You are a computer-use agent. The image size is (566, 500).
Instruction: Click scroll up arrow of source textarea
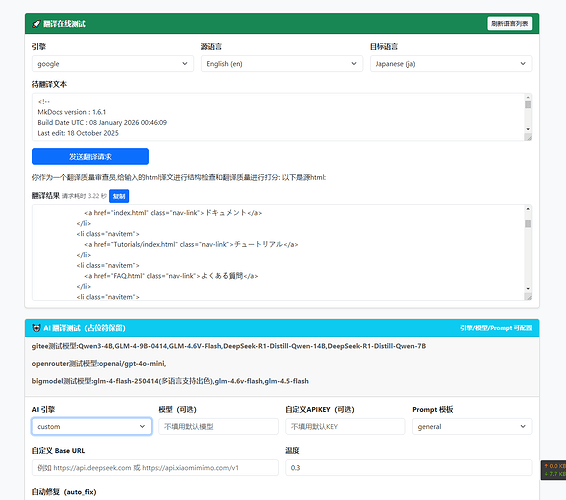(x=528, y=97)
